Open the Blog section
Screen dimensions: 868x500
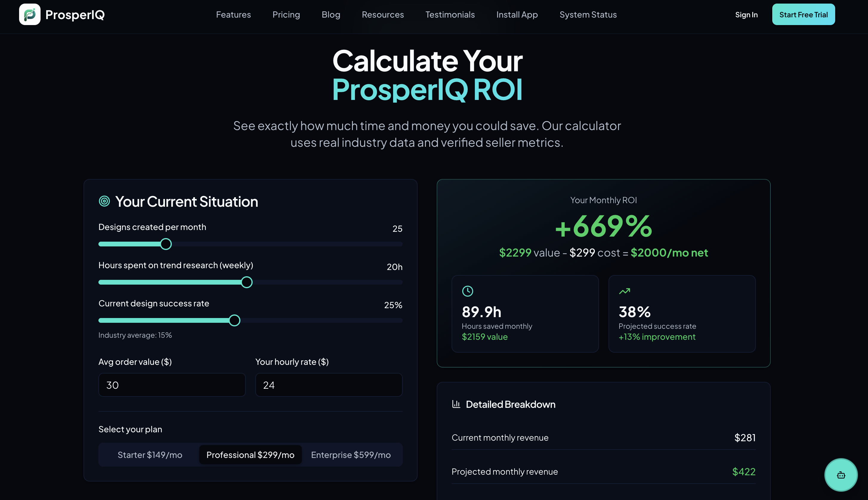(331, 14)
